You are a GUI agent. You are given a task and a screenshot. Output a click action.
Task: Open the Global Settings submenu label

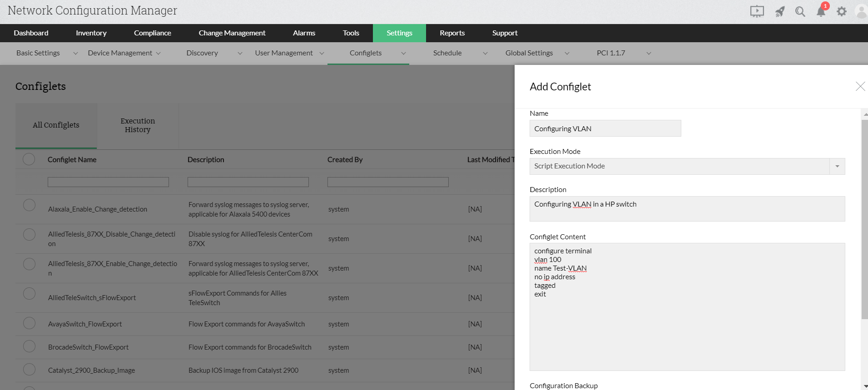pyautogui.click(x=529, y=53)
